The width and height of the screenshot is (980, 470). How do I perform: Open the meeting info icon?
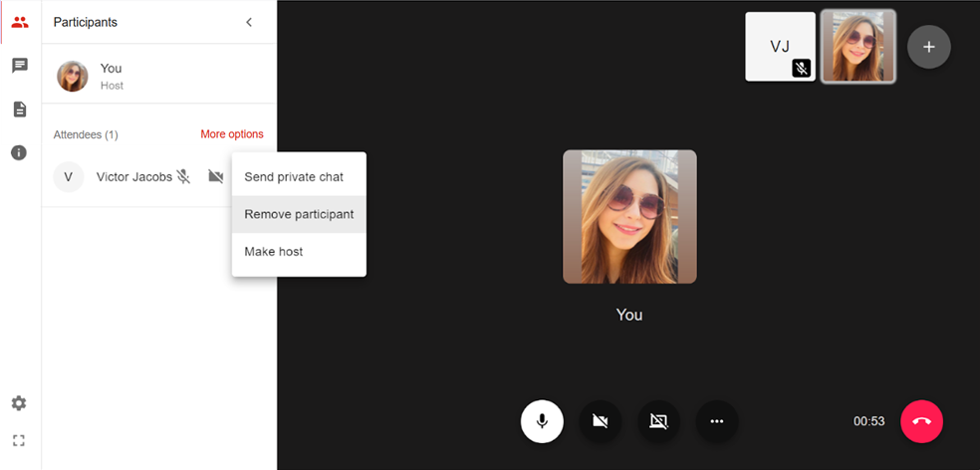(19, 152)
